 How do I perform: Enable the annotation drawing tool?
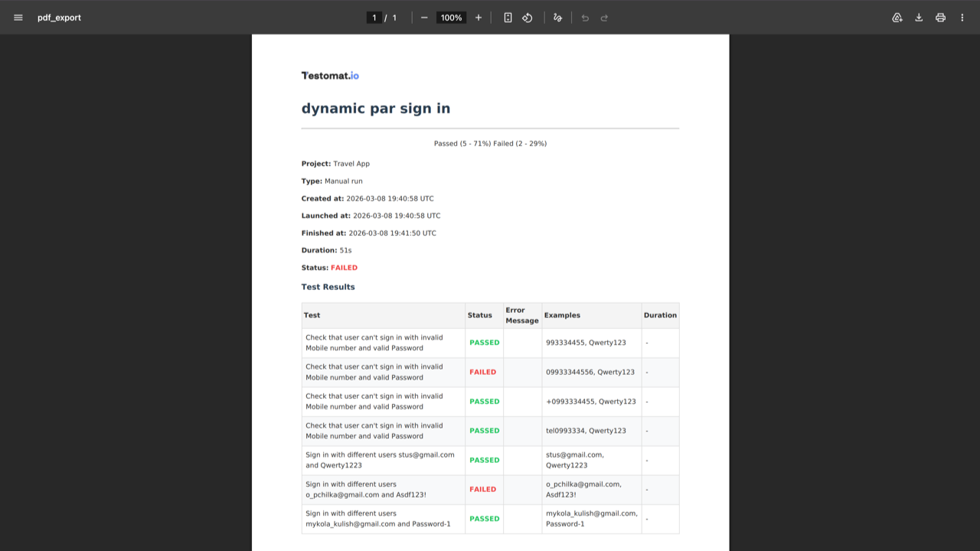tap(557, 17)
